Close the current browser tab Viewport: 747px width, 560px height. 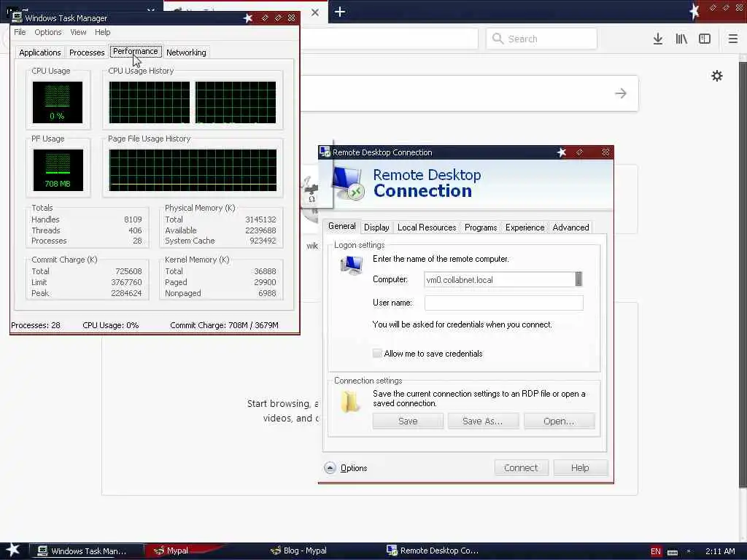click(x=315, y=12)
